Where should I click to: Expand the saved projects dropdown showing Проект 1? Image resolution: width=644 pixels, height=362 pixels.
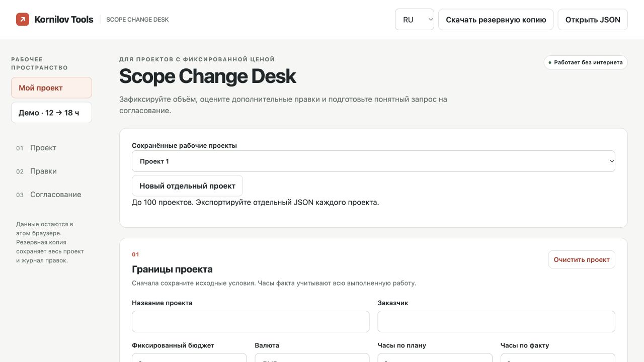(373, 161)
